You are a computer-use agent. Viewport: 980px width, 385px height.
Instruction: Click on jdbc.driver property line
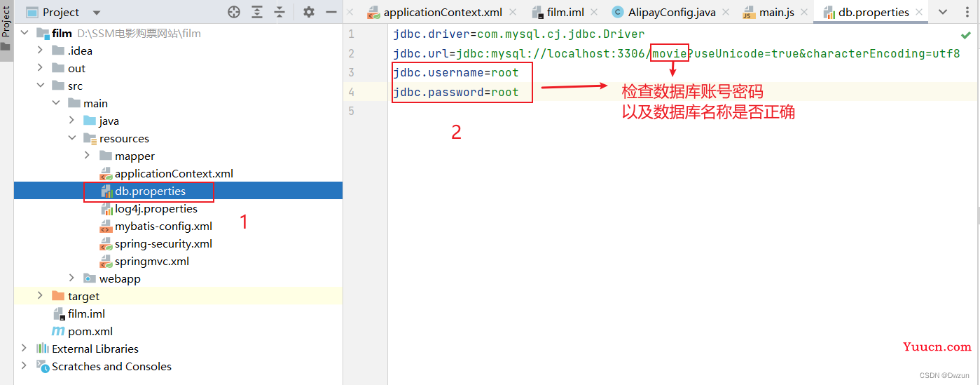coord(519,34)
